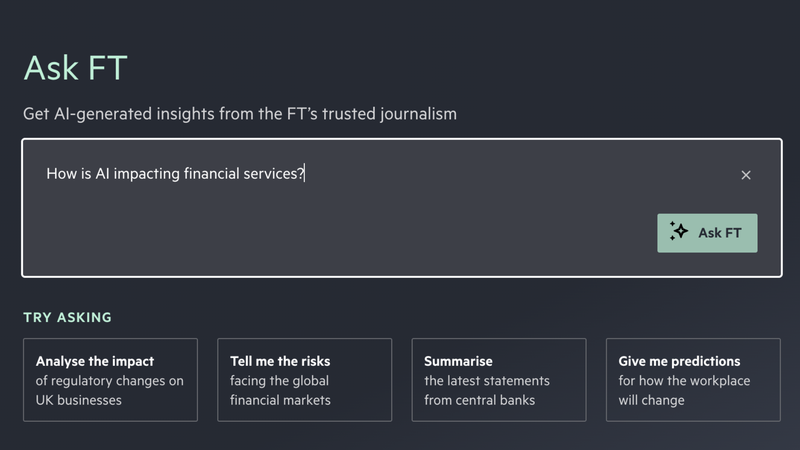This screenshot has width=800, height=450.
Task: Click "the latest statements from central banks" text
Action: tap(486, 391)
